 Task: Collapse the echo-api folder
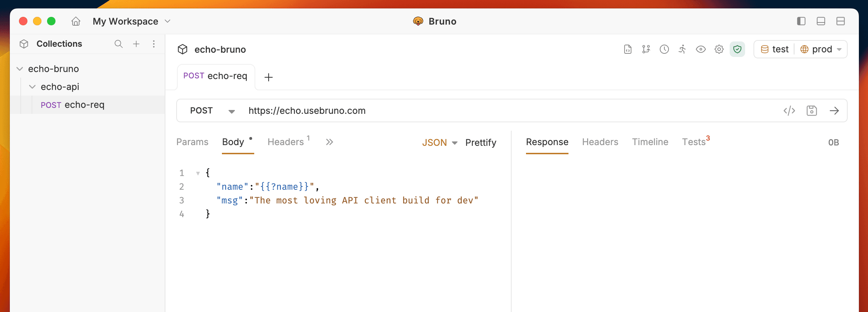coord(32,87)
